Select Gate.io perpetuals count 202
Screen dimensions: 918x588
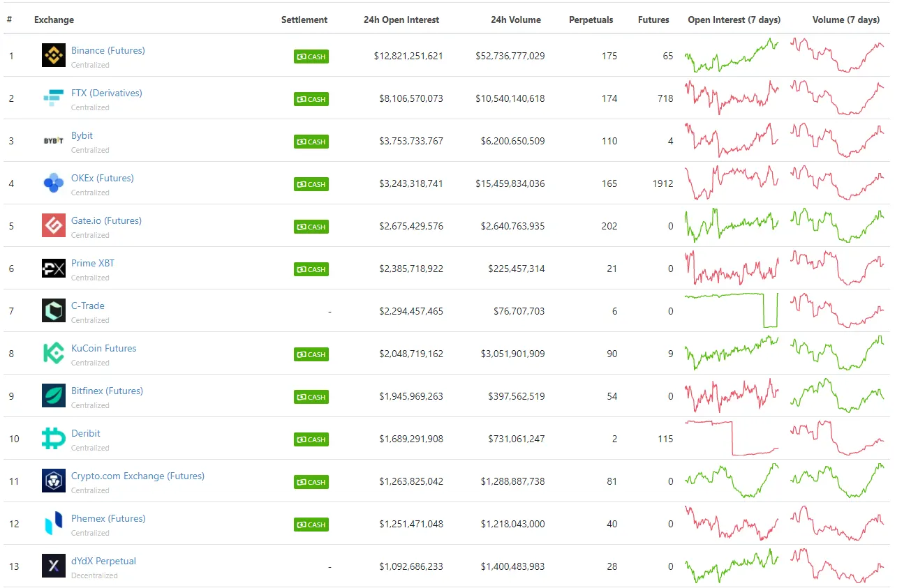[609, 226]
